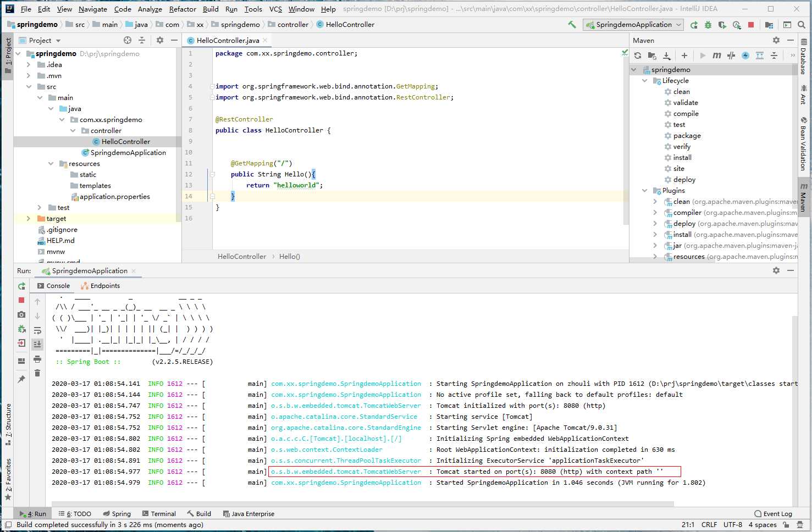Viewport: 812px width, 532px height.
Task: Click the Build Project hammer icon
Action: [x=572, y=25]
